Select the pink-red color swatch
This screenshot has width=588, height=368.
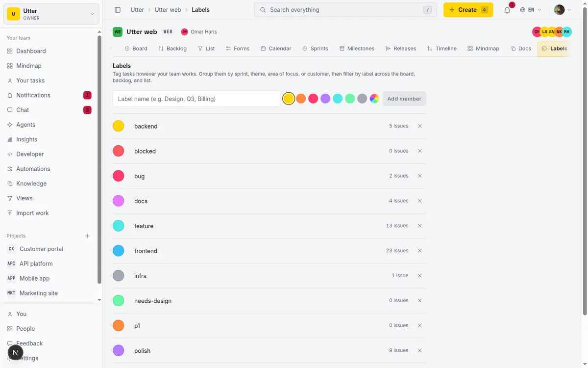point(313,99)
